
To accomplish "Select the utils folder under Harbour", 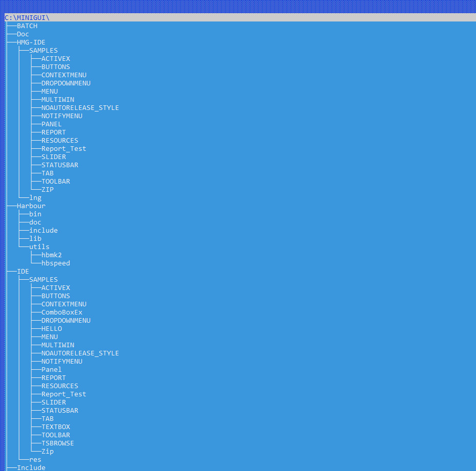I will click(39, 247).
